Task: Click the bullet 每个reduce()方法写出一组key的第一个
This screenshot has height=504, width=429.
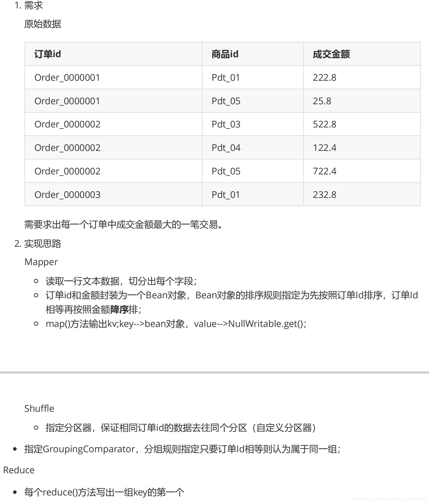Action: pos(104,492)
